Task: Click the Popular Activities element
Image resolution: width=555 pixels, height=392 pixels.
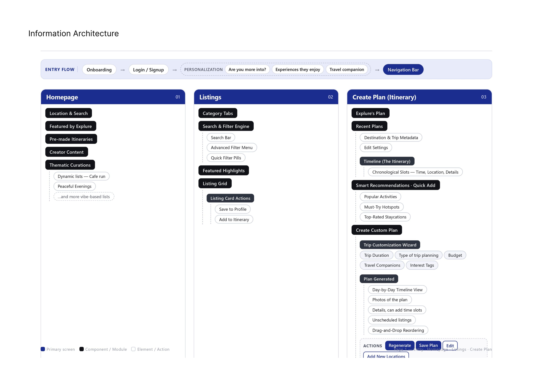Action: 380,196
